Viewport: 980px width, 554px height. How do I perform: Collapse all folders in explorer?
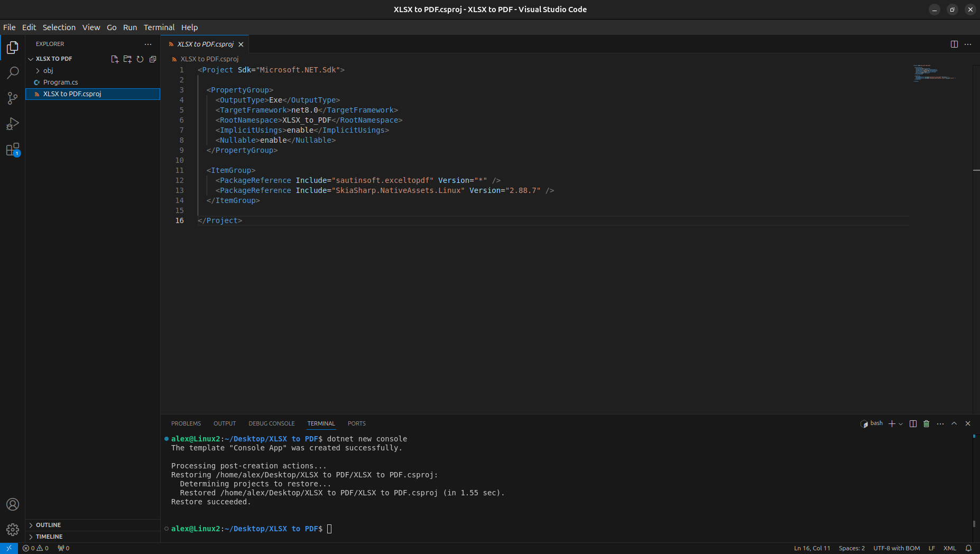click(x=153, y=59)
